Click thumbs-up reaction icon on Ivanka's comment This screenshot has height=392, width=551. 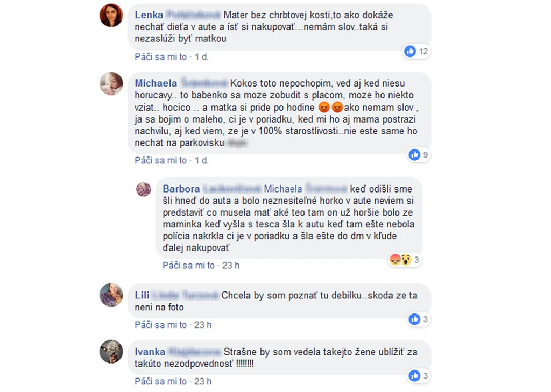pos(414,375)
